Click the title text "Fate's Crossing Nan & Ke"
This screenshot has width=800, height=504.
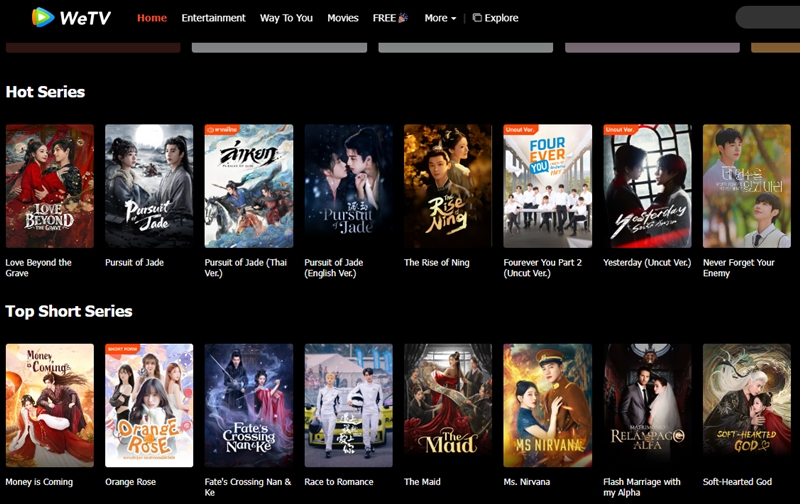248,487
